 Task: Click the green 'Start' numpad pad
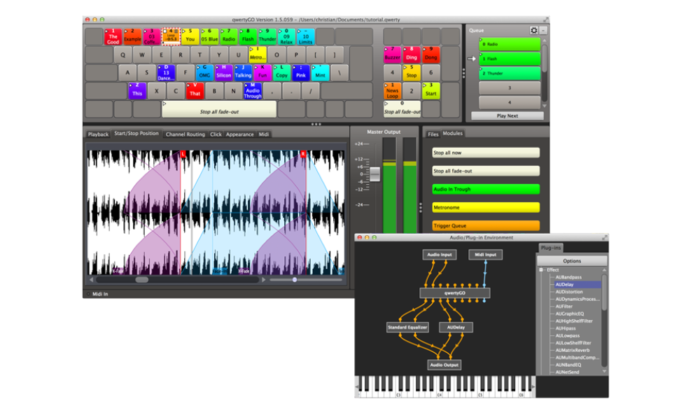(430, 92)
